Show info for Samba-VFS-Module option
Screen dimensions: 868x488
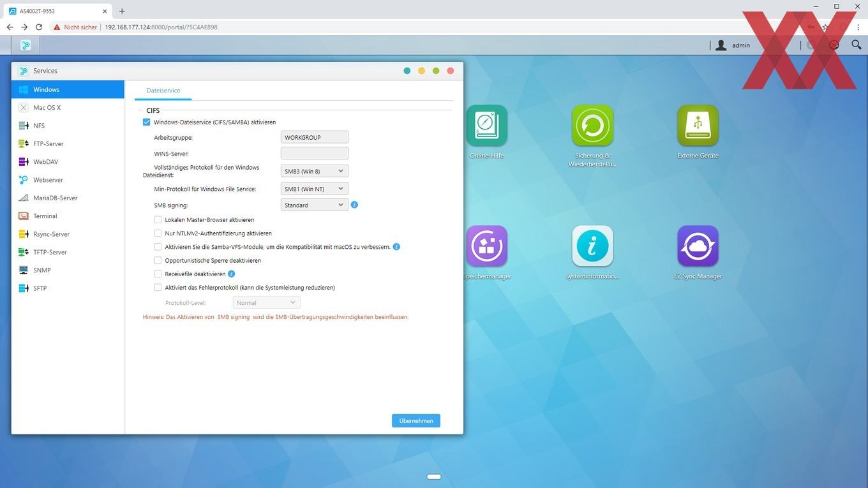coord(396,246)
